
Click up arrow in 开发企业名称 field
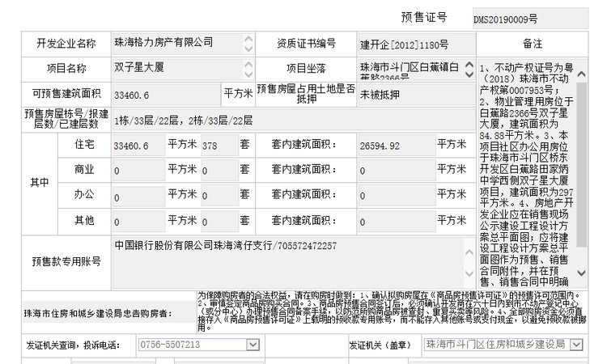[x=248, y=39]
